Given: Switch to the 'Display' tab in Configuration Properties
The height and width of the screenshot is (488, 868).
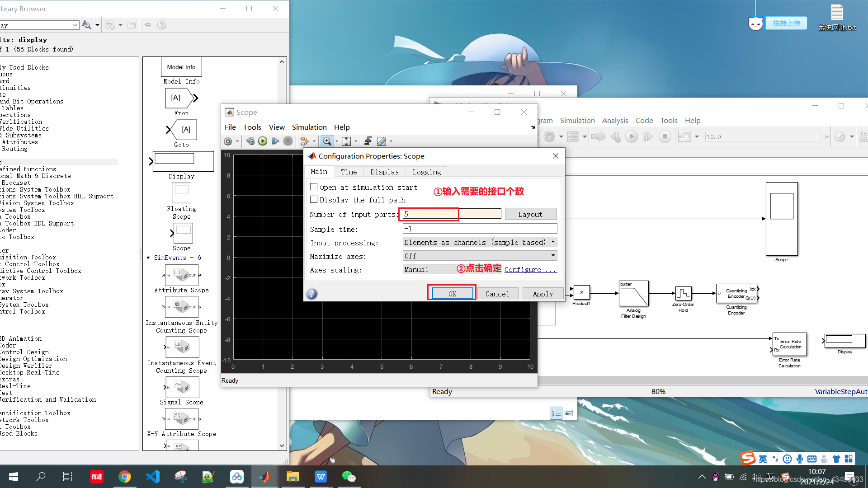Looking at the screenshot, I should 384,172.
